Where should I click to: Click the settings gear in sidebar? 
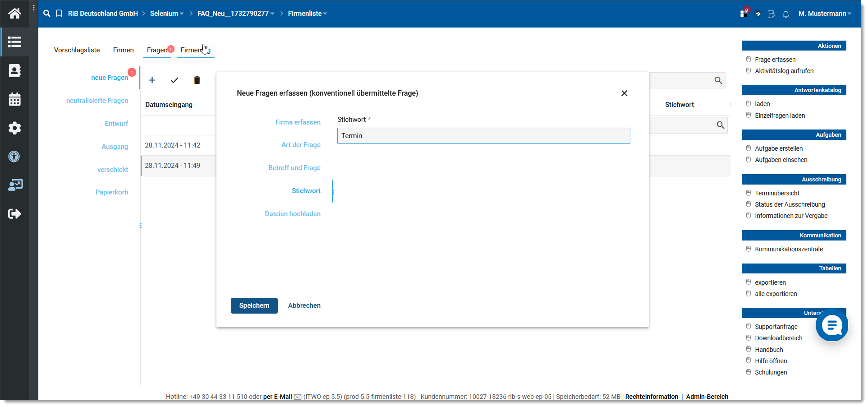[x=14, y=128]
